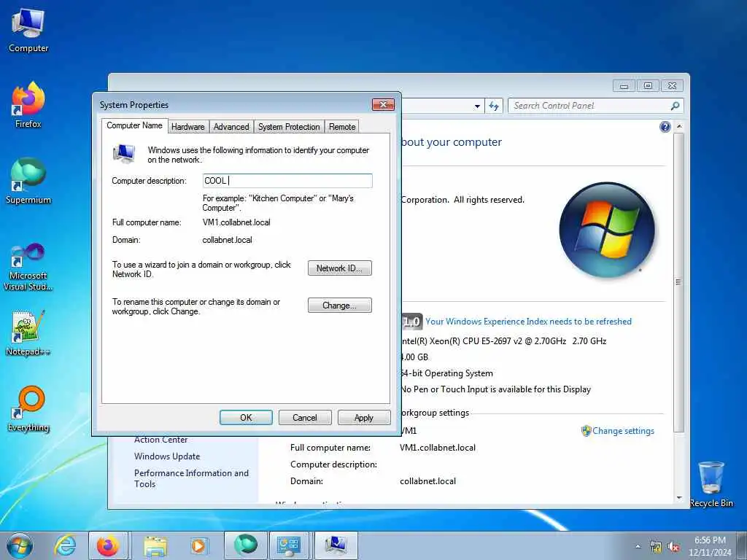
Task: Open Windows Media Player from the taskbar
Action: pos(198,545)
